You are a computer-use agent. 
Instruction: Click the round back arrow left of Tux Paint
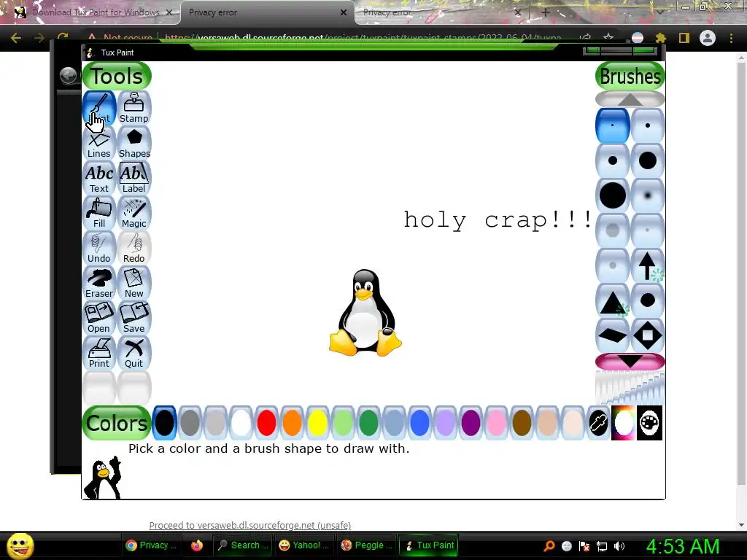68,75
